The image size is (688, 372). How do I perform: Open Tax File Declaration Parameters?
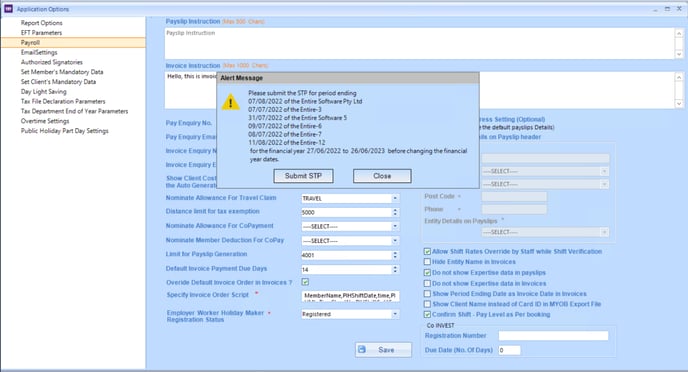tap(63, 101)
